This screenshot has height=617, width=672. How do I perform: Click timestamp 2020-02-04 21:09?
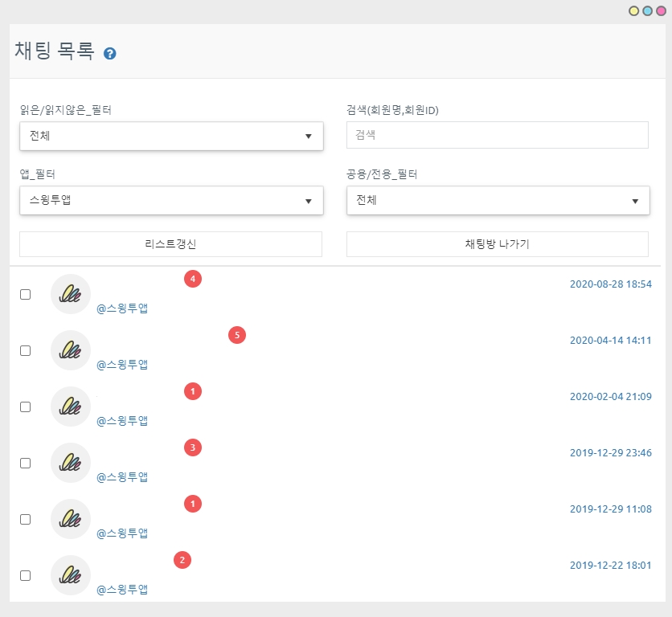click(611, 396)
